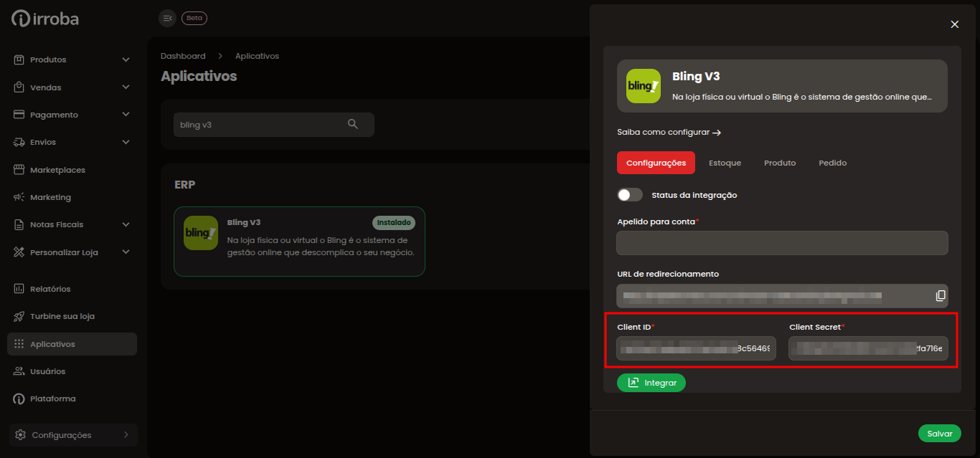Click the Aplicativos breadcrumb
The width and height of the screenshot is (980, 458).
257,56
